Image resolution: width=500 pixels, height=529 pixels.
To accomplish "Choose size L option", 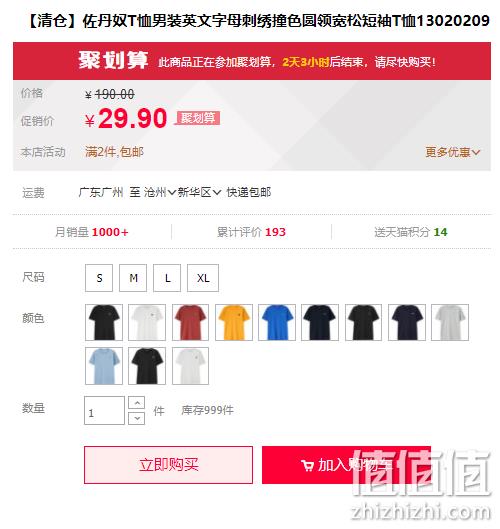I will click(167, 278).
